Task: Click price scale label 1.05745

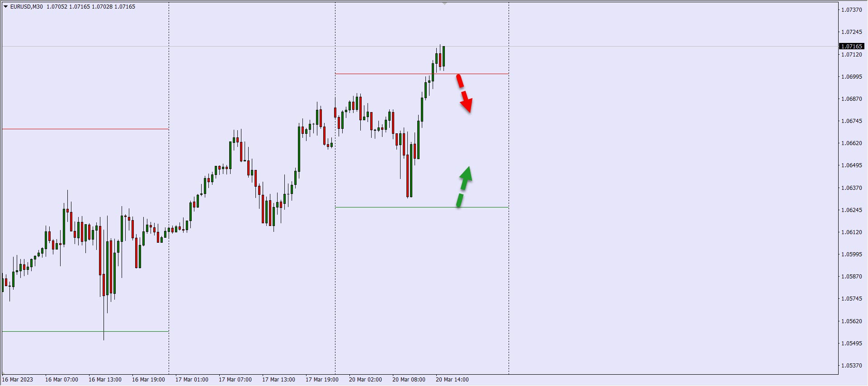Action: (851, 299)
